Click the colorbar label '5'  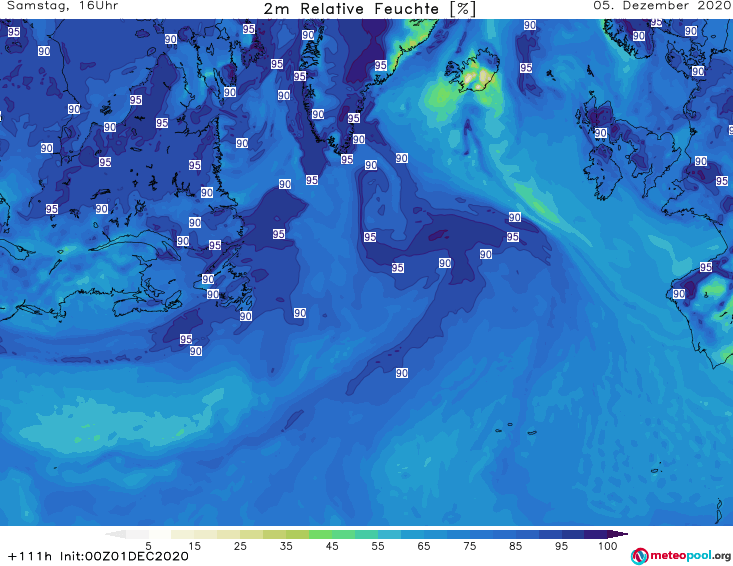tap(148, 546)
